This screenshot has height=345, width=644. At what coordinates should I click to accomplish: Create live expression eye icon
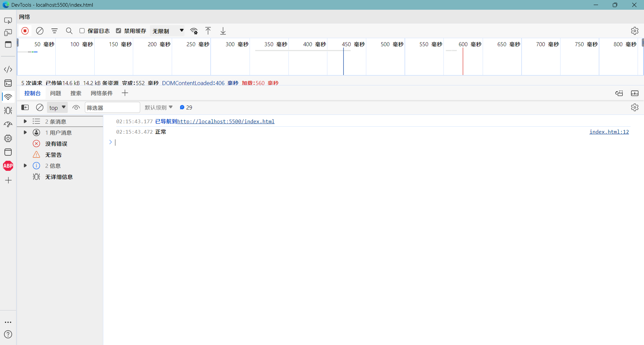76,108
